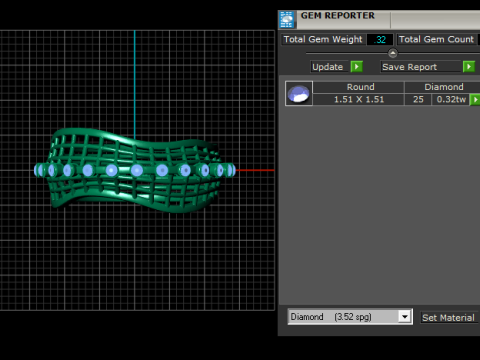Image resolution: width=480 pixels, height=360 pixels.
Task: Click the Gem Reporter panel icon
Action: pyautogui.click(x=287, y=20)
